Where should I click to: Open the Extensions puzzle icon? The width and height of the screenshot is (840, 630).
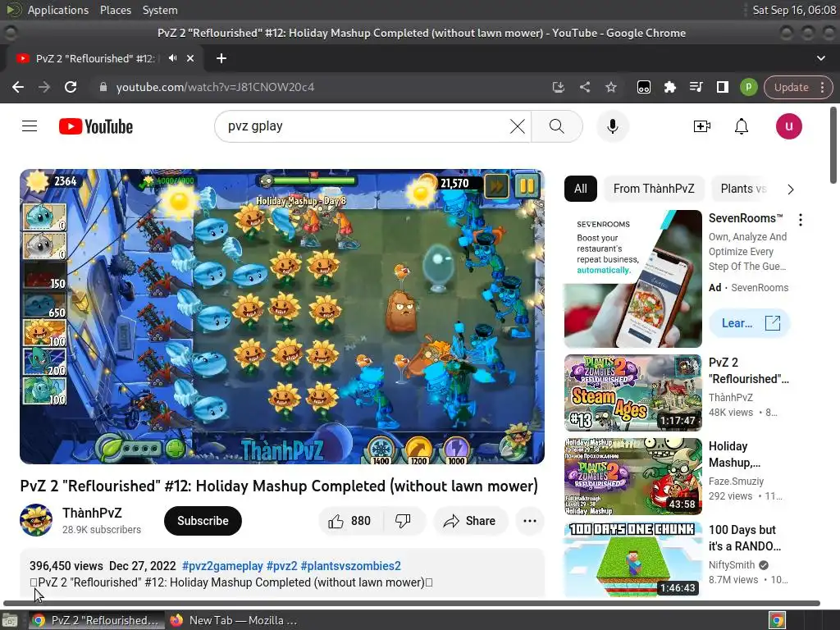tap(669, 87)
